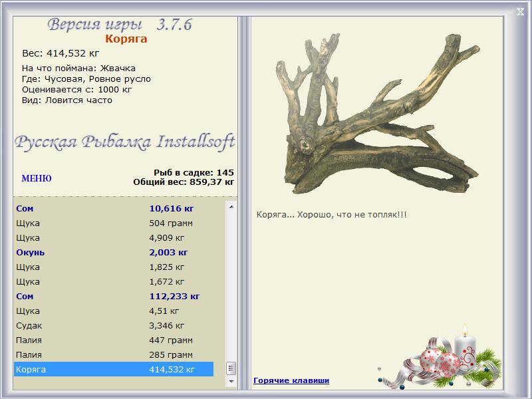Screen dimensions: 532x399
Task: Select the Сом 112,233 кг trophy entry
Action: [113, 296]
